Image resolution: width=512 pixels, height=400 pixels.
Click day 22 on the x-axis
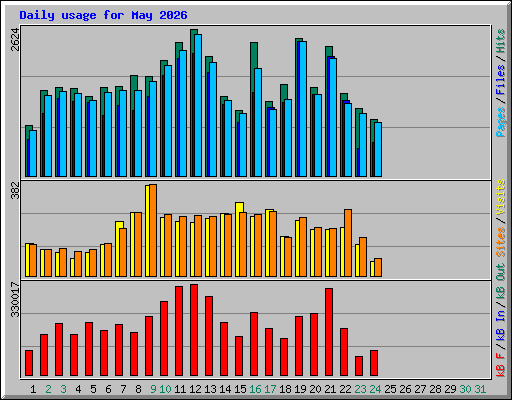coord(345,389)
